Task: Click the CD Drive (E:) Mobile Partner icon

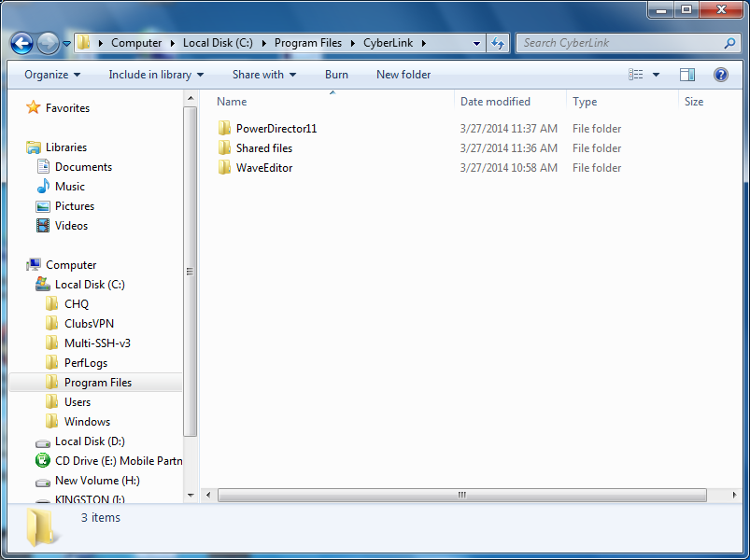Action: coord(43,460)
